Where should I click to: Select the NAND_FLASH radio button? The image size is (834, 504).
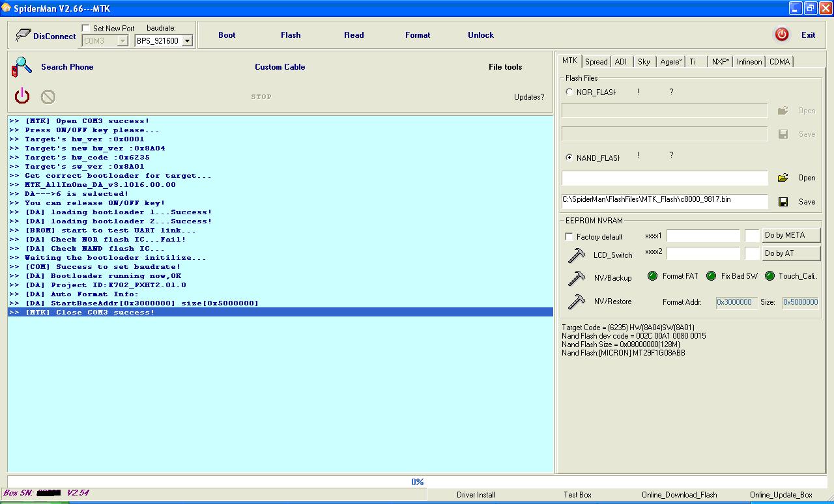[x=569, y=158]
